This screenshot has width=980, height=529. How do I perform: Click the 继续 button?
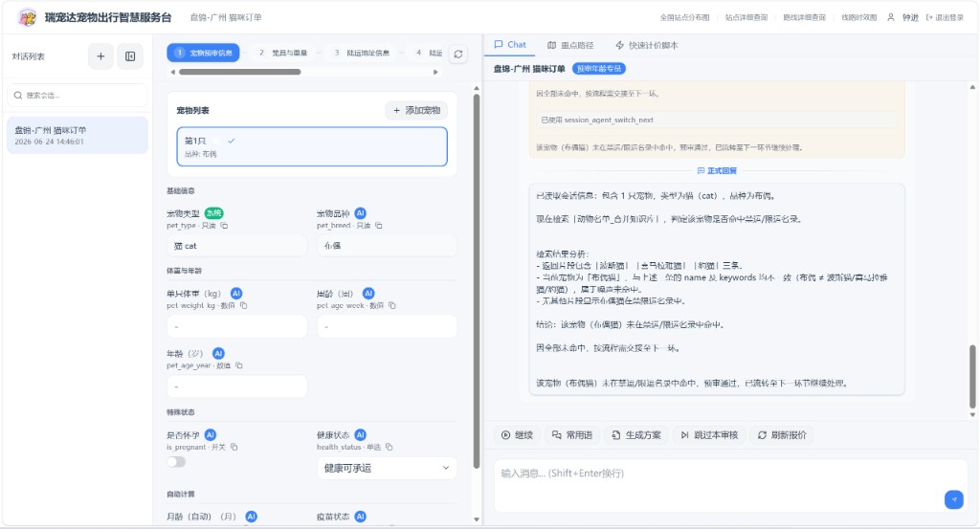point(517,434)
